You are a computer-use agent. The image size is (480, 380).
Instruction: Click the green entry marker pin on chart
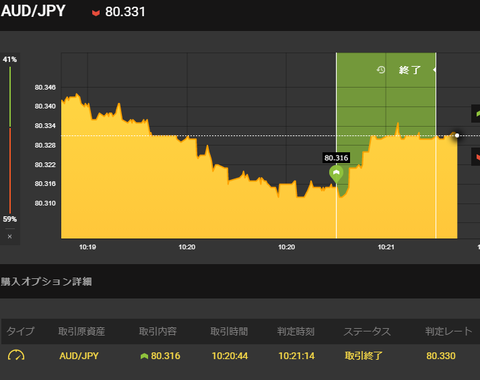[x=336, y=174]
